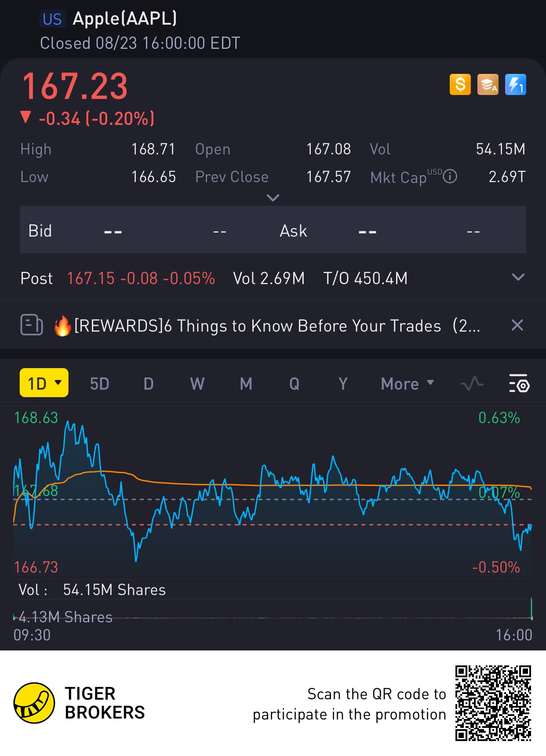546x756 pixels.
Task: Switch chart to W weekly tab
Action: pos(197,383)
